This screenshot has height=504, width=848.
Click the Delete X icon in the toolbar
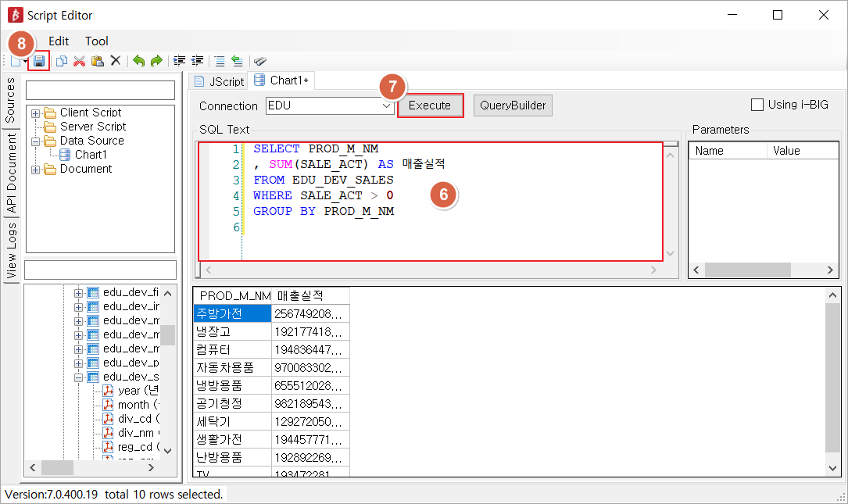(x=115, y=61)
